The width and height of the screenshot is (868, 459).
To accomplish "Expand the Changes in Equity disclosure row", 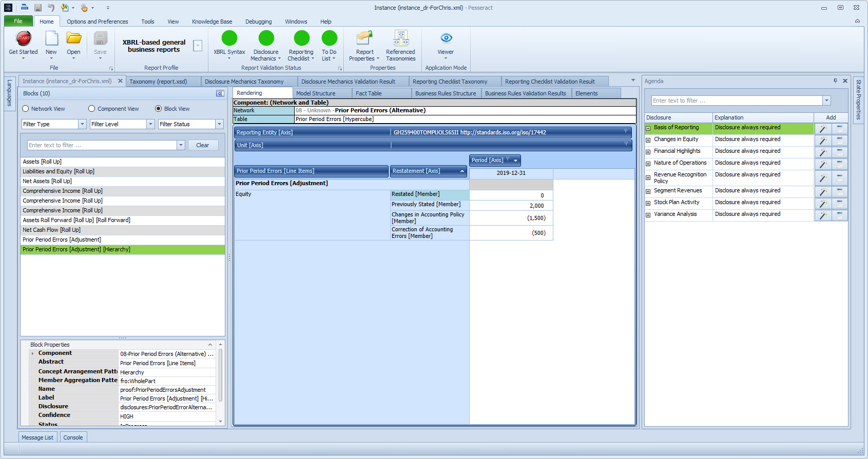I will coord(648,139).
